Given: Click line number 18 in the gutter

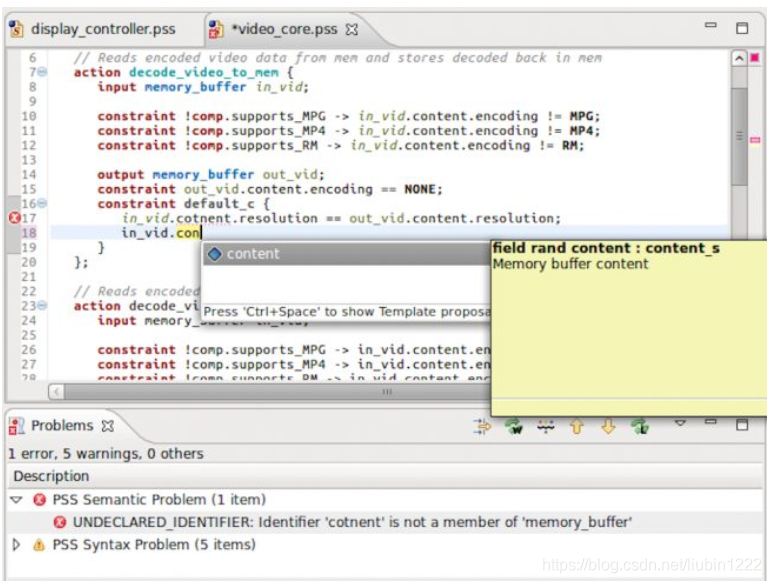Looking at the screenshot, I should coord(29,233).
